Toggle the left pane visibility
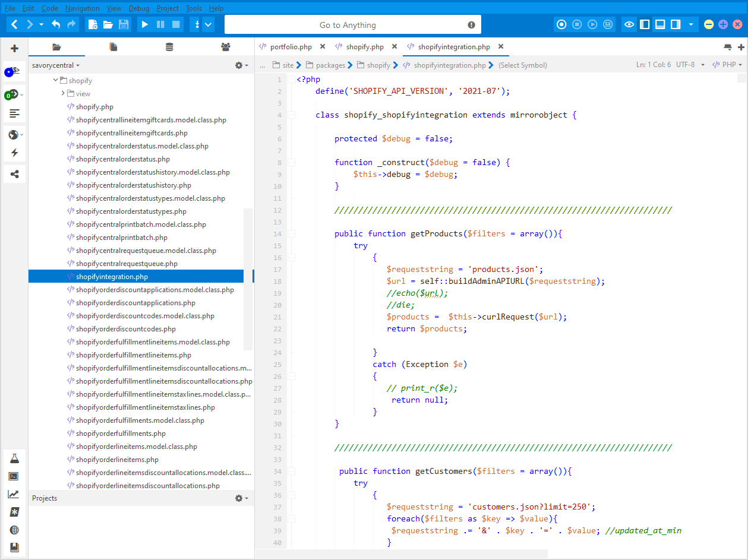The image size is (748, 560). point(645,24)
